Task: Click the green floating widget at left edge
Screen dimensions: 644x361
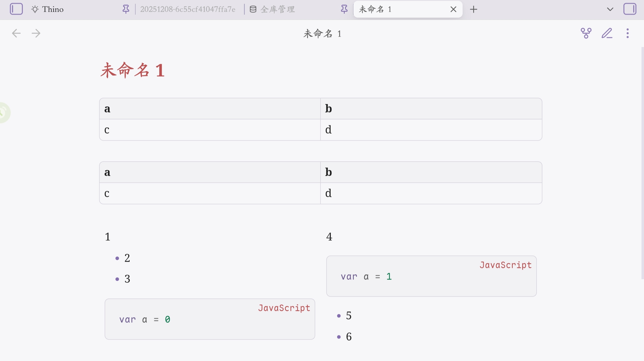Action: coord(4,113)
